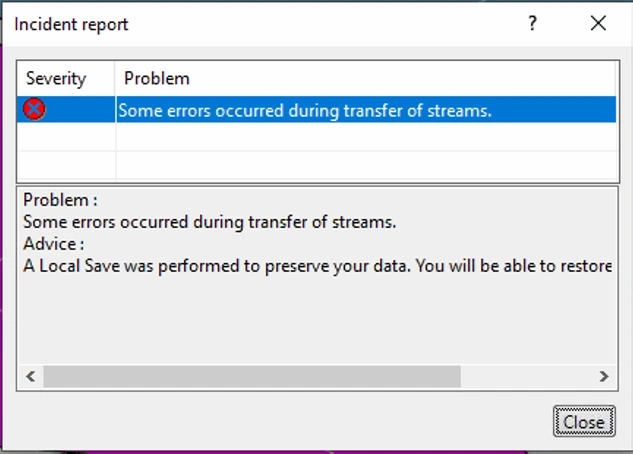This screenshot has width=633, height=454.
Task: Click the Problem column header
Action: point(157,78)
